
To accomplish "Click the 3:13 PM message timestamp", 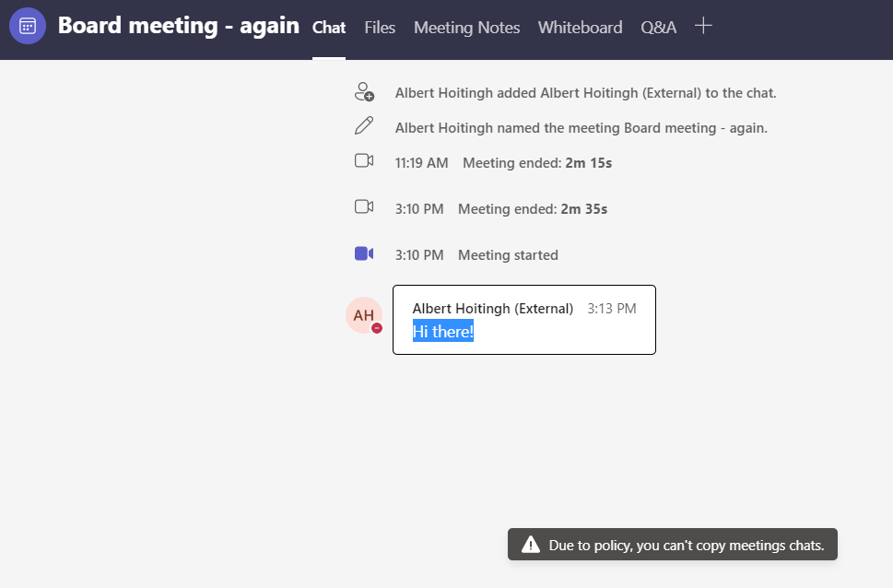I will click(x=612, y=309).
